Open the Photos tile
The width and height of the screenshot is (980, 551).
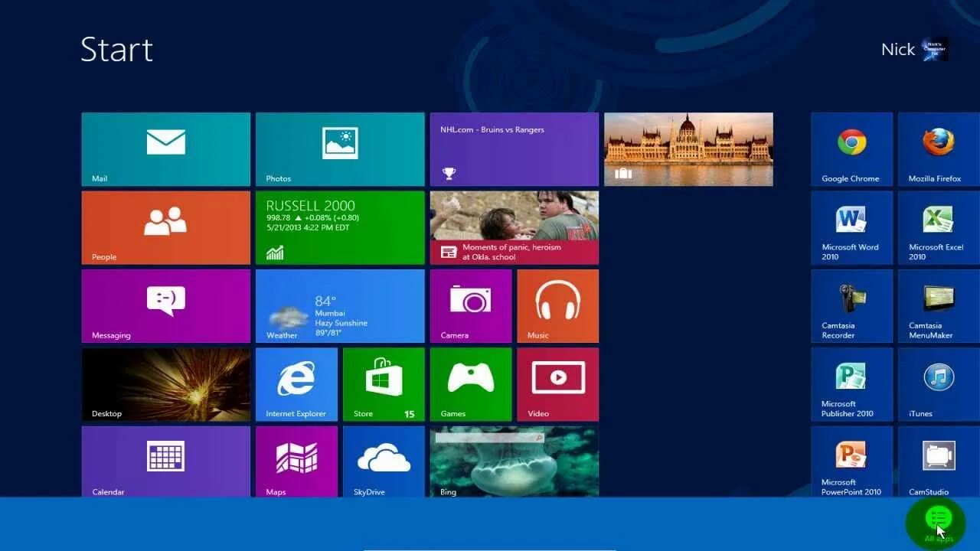(x=340, y=149)
